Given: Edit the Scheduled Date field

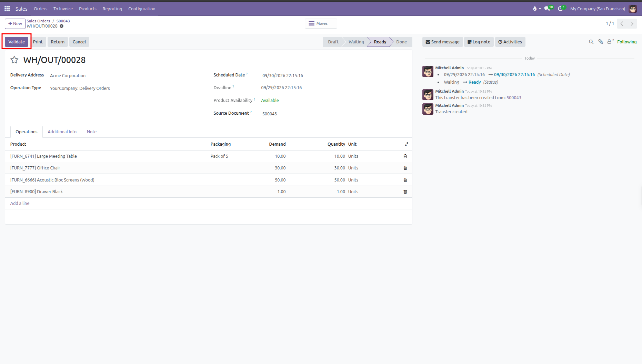Looking at the screenshot, I should pyautogui.click(x=283, y=76).
